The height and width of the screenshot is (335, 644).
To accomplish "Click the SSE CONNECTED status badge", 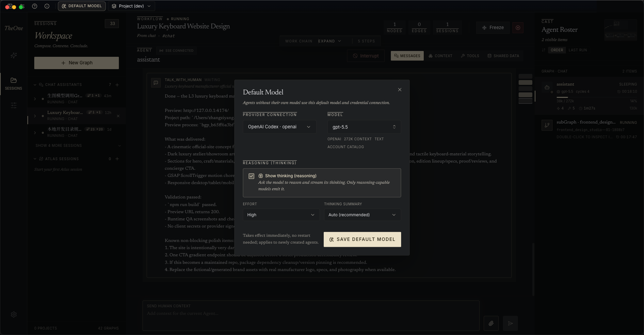I will (x=176, y=51).
